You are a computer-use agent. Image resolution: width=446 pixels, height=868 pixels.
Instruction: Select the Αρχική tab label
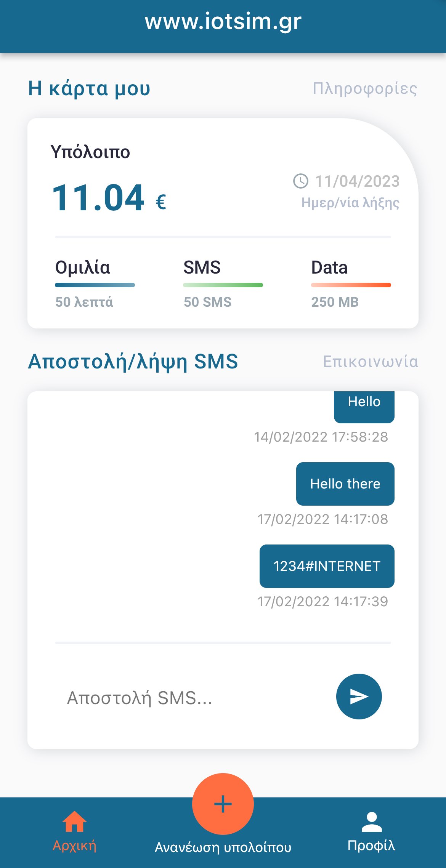74,846
